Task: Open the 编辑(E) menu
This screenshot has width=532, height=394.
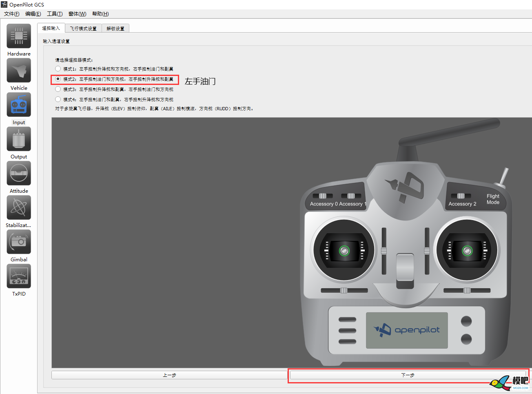Action: [x=33, y=14]
